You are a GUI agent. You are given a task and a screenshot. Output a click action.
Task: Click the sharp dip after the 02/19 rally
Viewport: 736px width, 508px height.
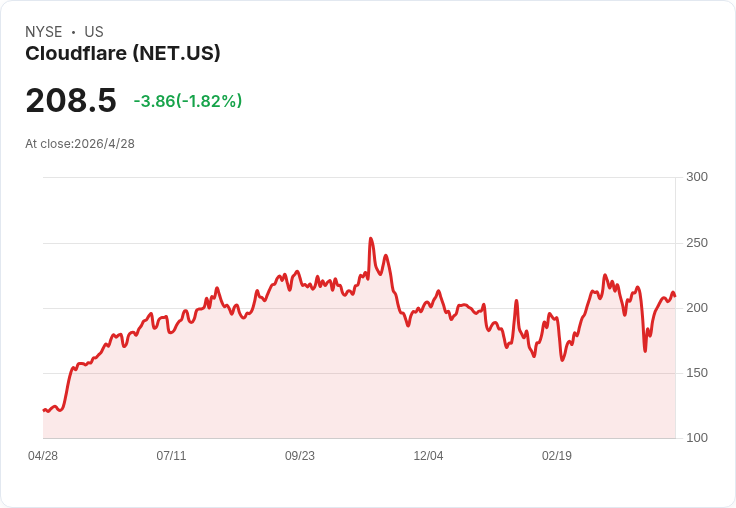pos(645,350)
